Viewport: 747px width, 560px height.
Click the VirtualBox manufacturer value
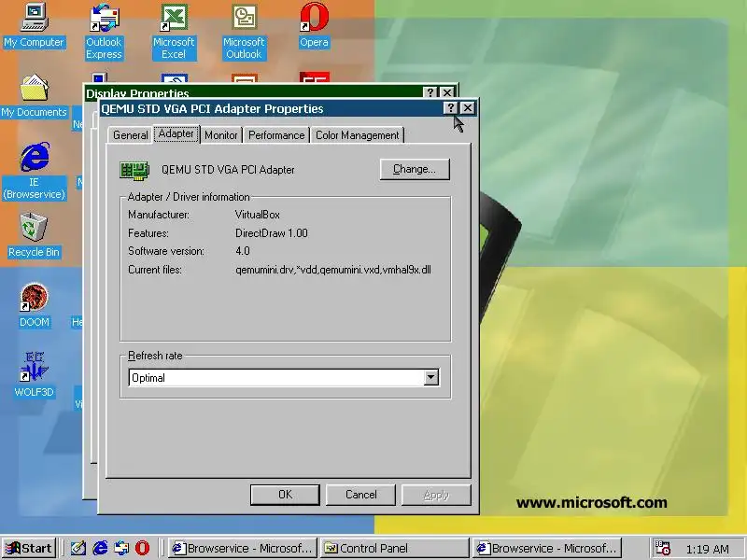[x=258, y=215]
